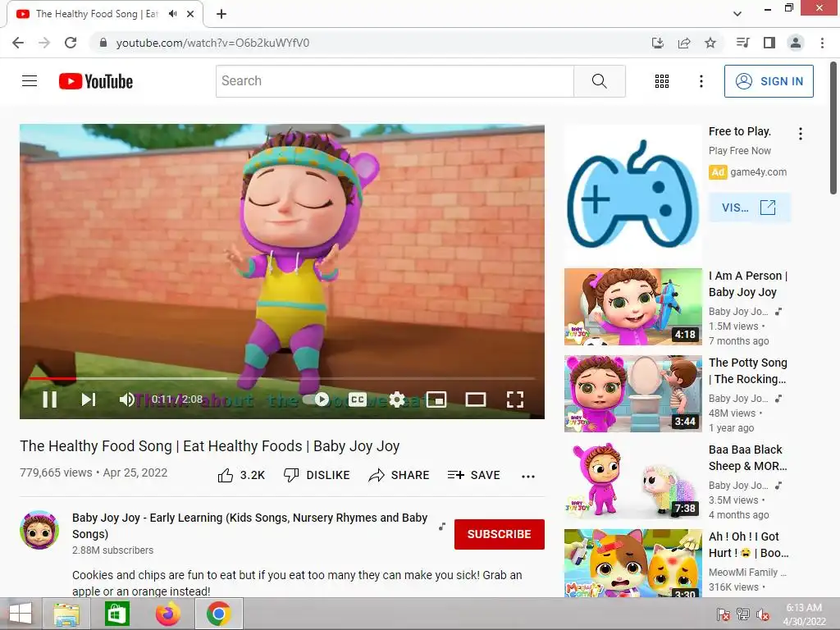Viewport: 840px width, 630px height.
Task: Go to YouTube home via logo
Action: click(96, 81)
